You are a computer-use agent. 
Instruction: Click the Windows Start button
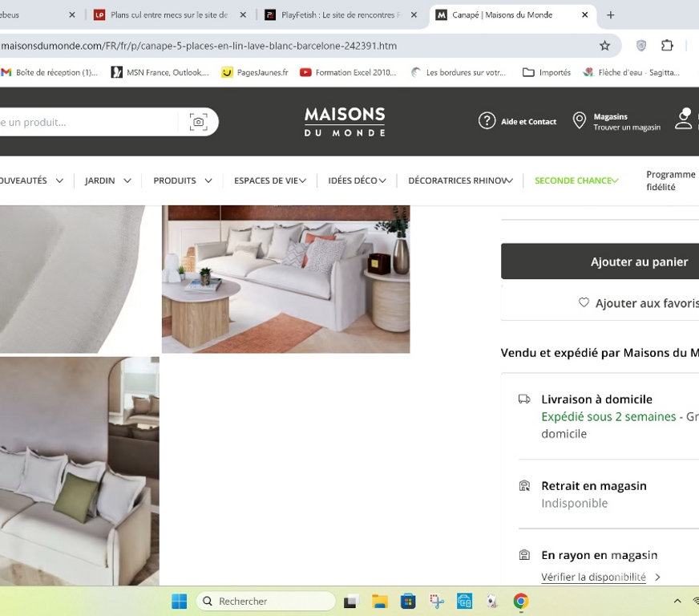[180, 602]
